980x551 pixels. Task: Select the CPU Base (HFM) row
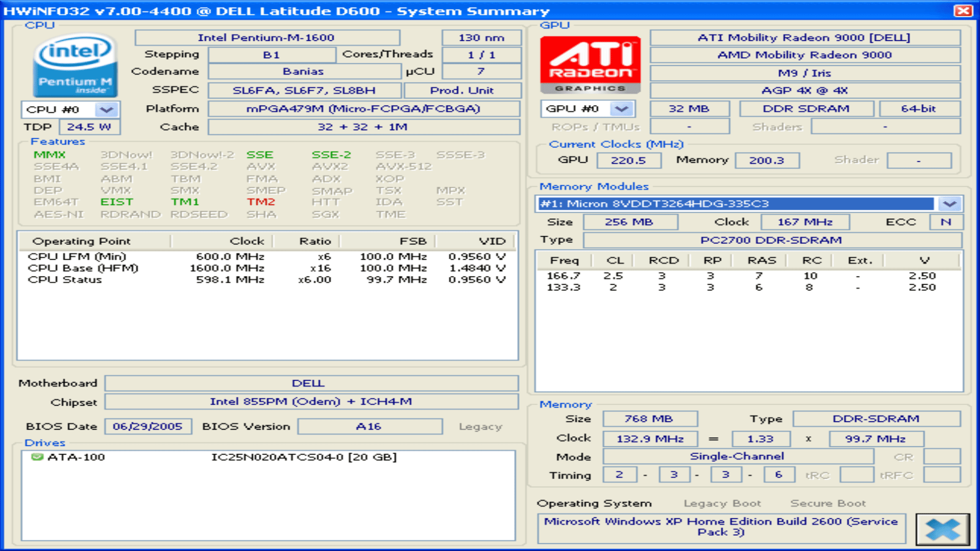[267, 268]
